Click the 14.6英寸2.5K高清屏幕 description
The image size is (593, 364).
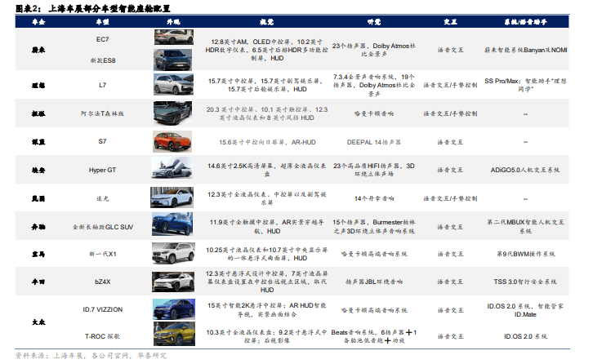[266, 170]
